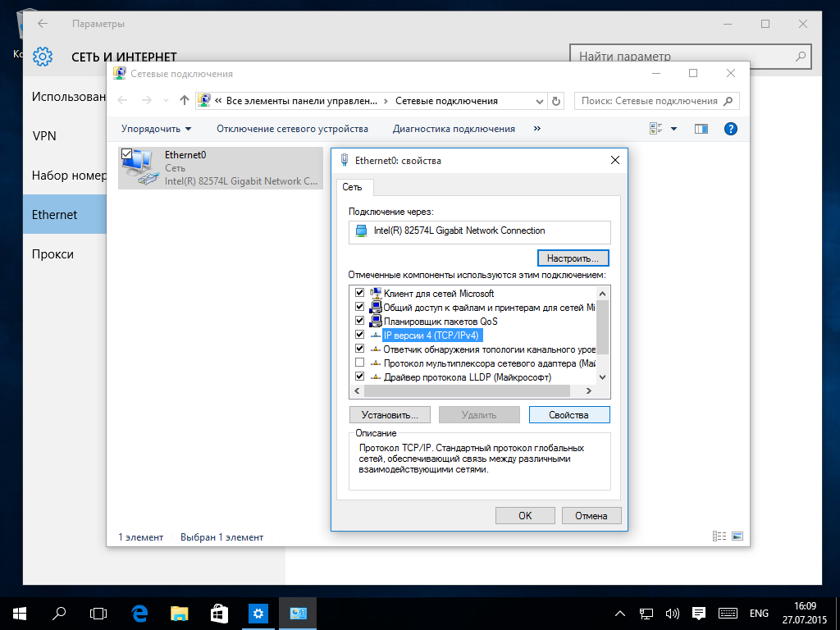Click the Установить... button
Screen dimensions: 840x630
tap(390, 414)
